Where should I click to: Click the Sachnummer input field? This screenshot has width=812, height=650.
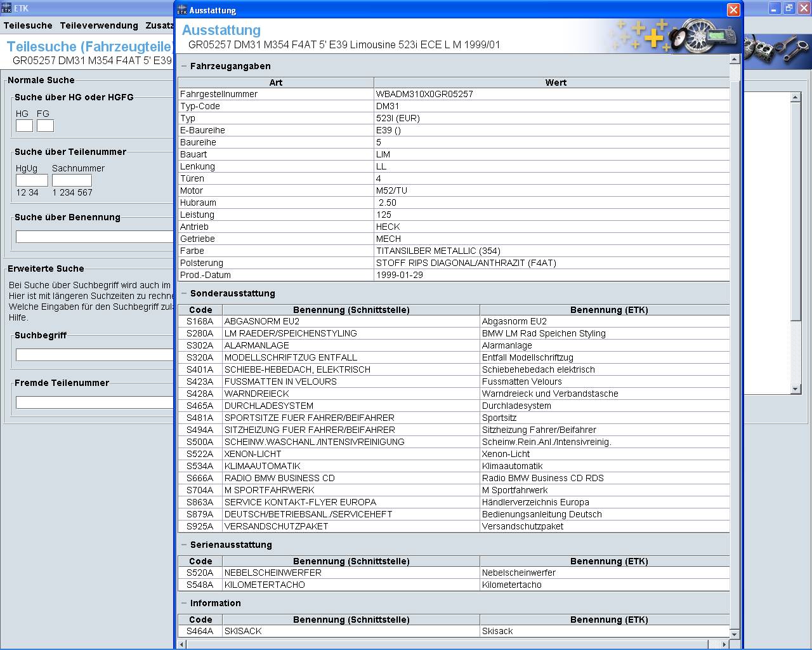click(72, 180)
